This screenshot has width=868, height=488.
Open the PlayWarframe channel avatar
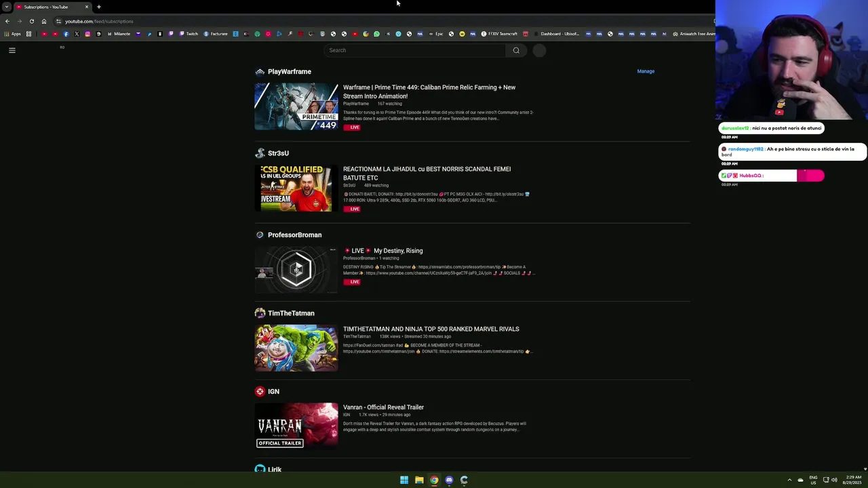(x=260, y=72)
